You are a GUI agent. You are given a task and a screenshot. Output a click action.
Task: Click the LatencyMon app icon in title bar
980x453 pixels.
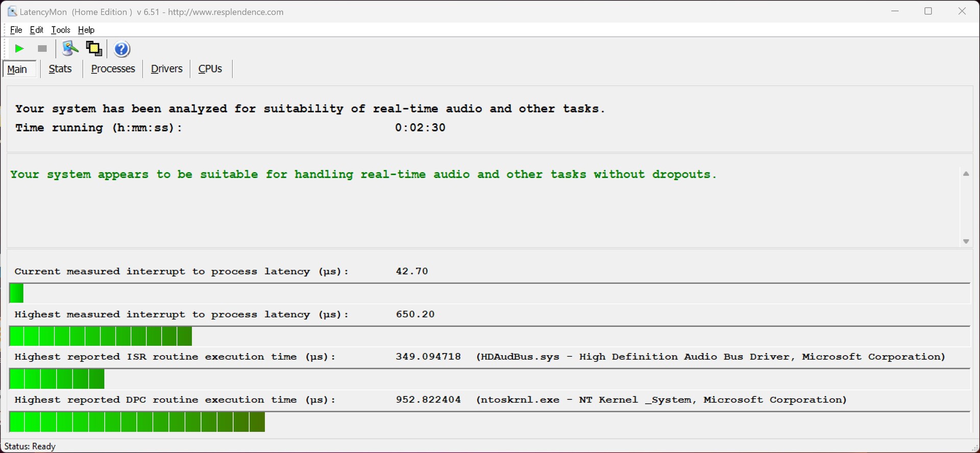12,11
